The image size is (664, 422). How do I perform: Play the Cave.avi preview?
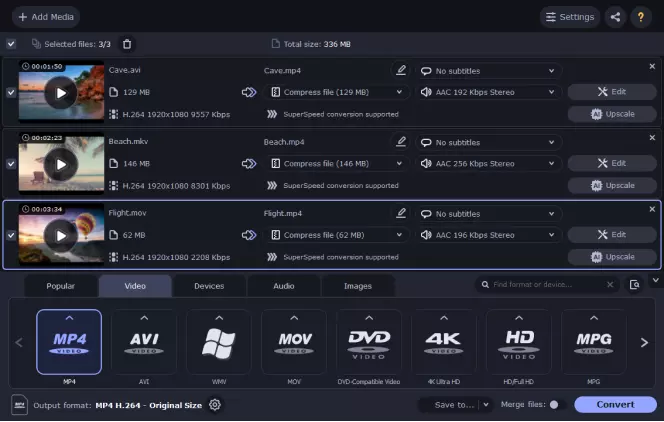pos(61,93)
